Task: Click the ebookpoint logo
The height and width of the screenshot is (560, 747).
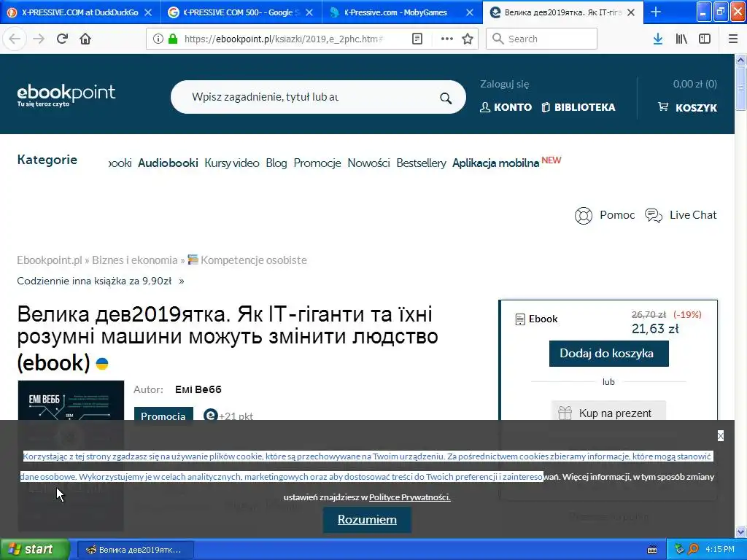Action: pyautogui.click(x=66, y=95)
